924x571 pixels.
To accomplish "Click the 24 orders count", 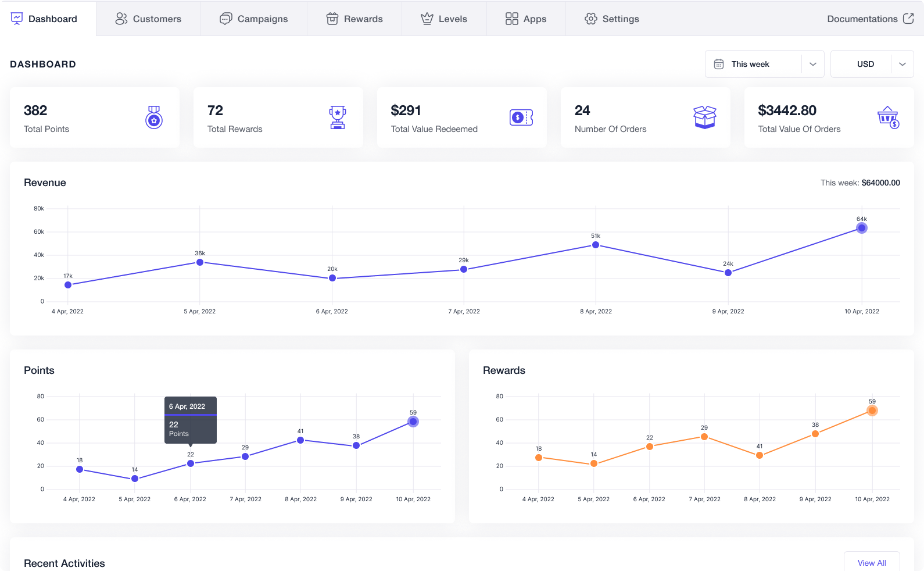I will tap(582, 110).
